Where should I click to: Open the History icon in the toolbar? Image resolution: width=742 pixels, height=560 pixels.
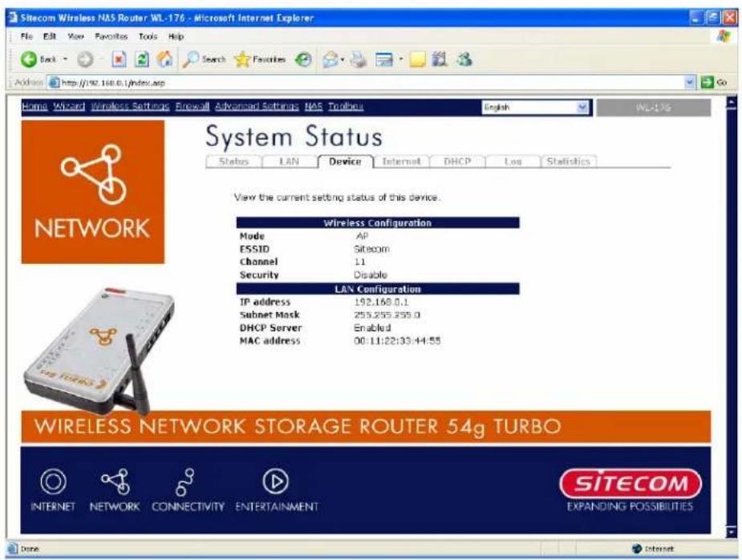(x=303, y=59)
